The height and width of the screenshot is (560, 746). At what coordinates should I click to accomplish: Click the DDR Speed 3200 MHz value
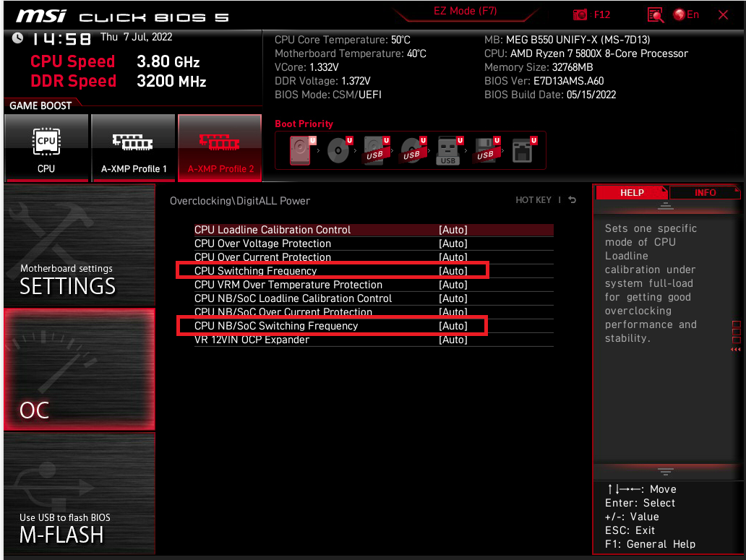[x=171, y=81]
